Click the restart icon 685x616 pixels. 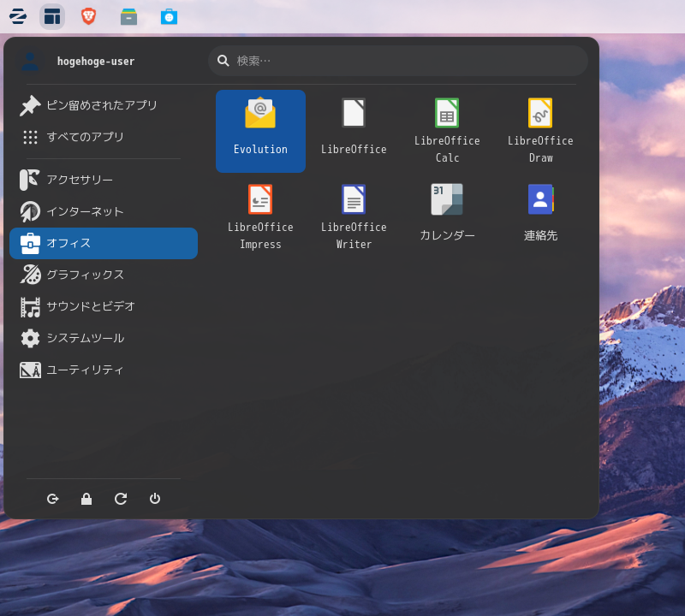(121, 499)
